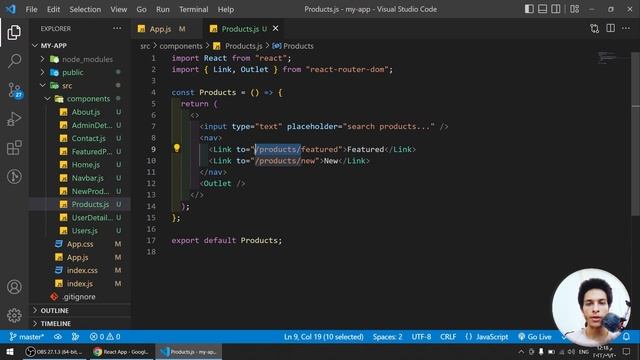640x360 pixels.
Task: Show hidden tray icons chevron
Action: [x=521, y=352]
